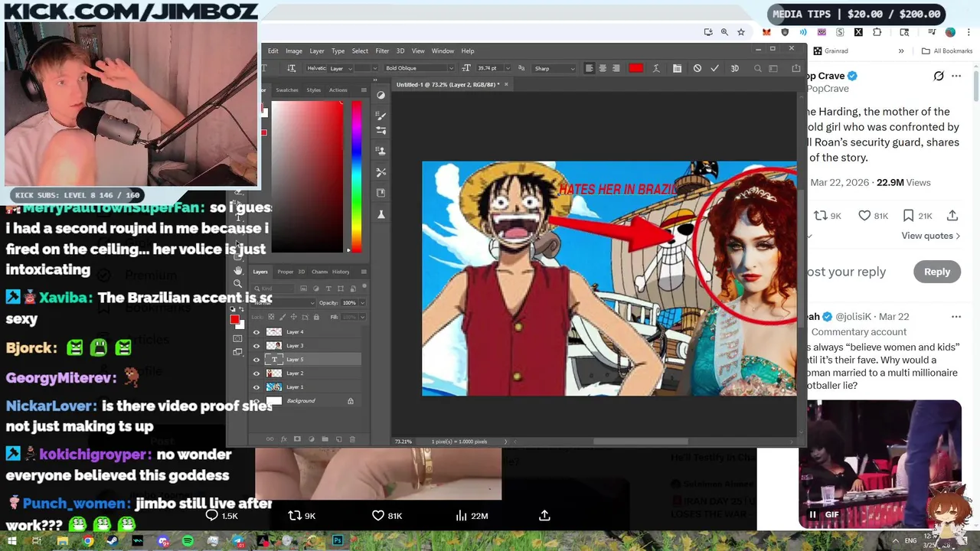Open the Window menu in Photoshop
This screenshot has height=551, width=980.
(443, 51)
